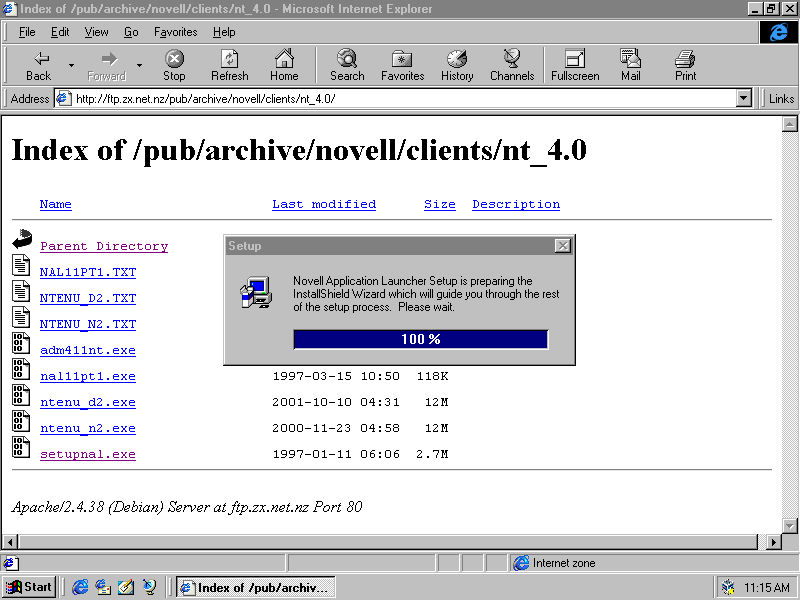Image resolution: width=800 pixels, height=600 pixels.
Task: Open the Favorites toolbar button
Action: click(403, 65)
